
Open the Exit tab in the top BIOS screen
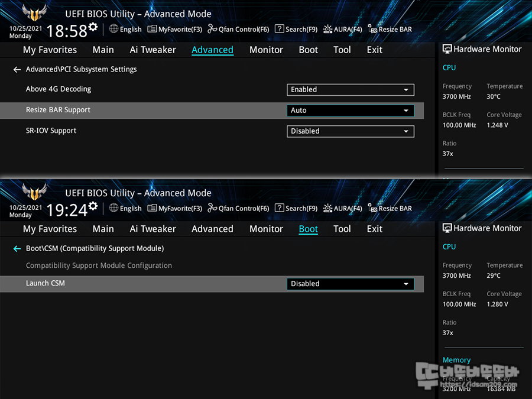pos(375,50)
